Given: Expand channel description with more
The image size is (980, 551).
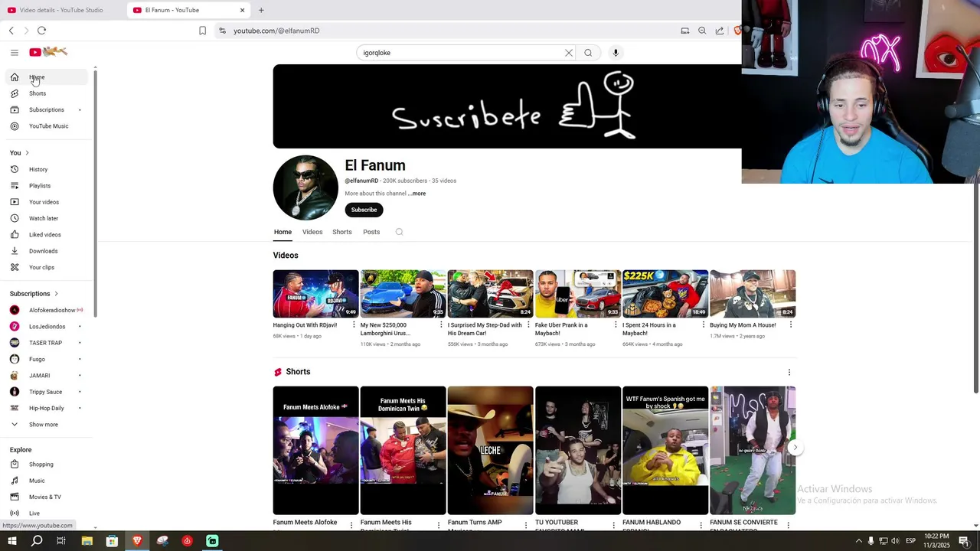Looking at the screenshot, I should 417,194.
